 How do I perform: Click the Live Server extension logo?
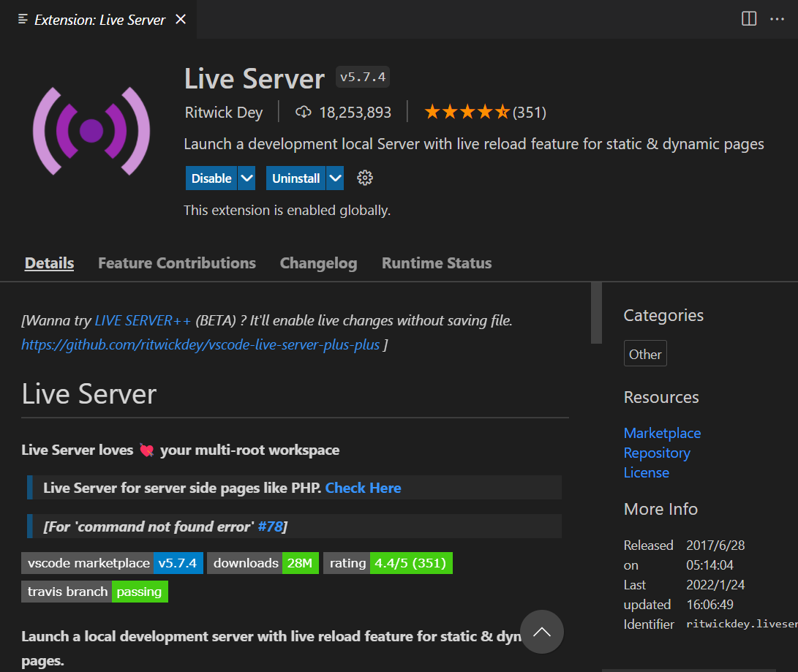tap(91, 130)
